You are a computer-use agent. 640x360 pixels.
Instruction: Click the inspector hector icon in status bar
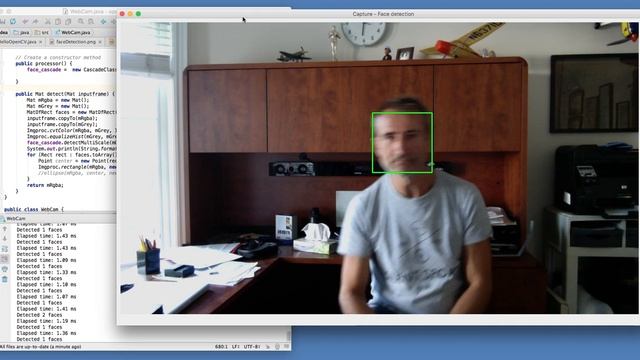277,347
